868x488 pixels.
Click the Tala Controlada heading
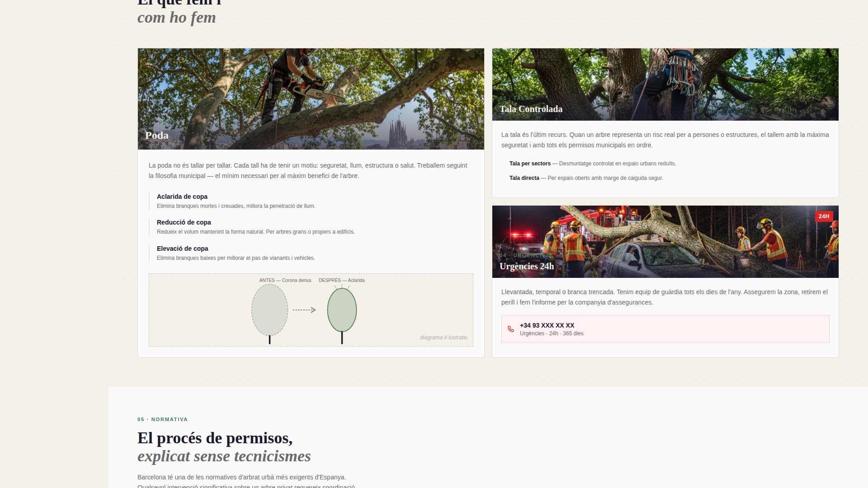click(531, 109)
